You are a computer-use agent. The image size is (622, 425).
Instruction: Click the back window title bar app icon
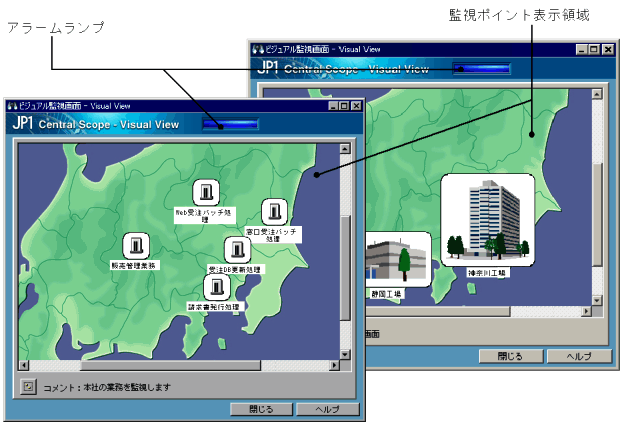258,50
